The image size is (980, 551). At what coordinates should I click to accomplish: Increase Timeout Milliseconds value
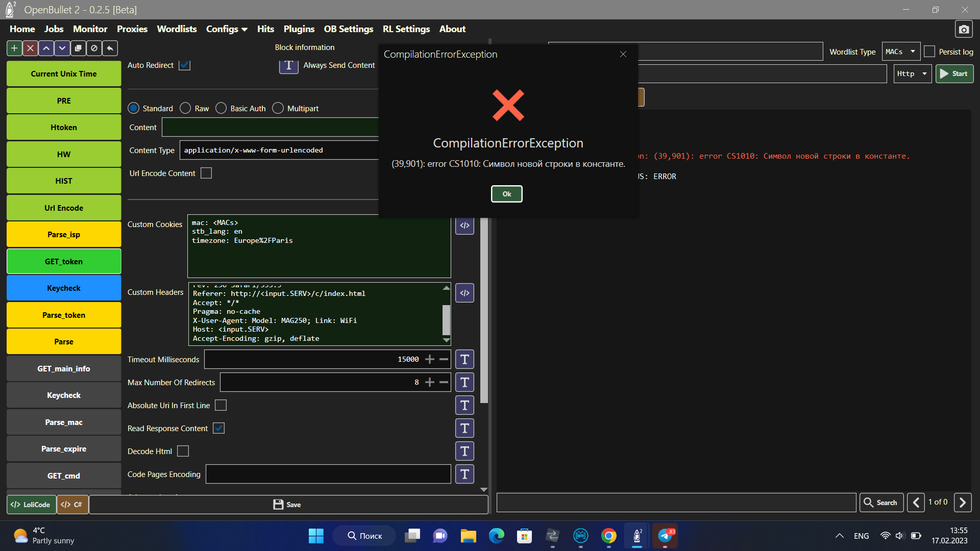(x=430, y=359)
